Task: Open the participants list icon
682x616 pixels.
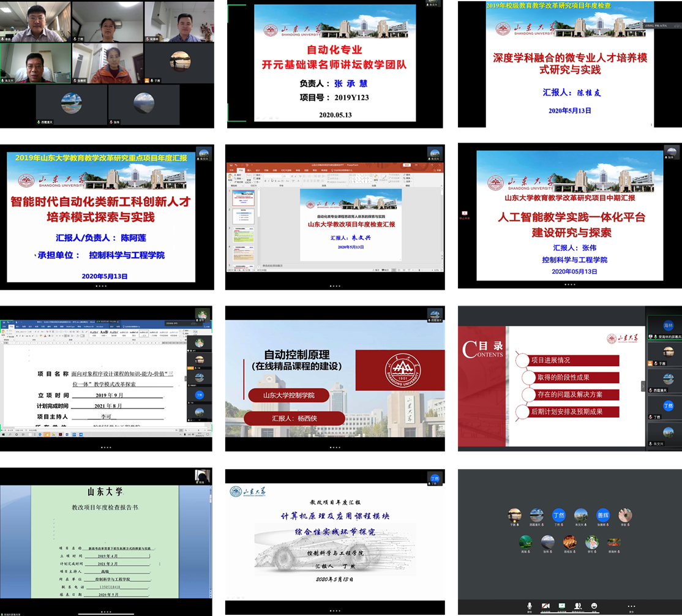Action: 577,606
